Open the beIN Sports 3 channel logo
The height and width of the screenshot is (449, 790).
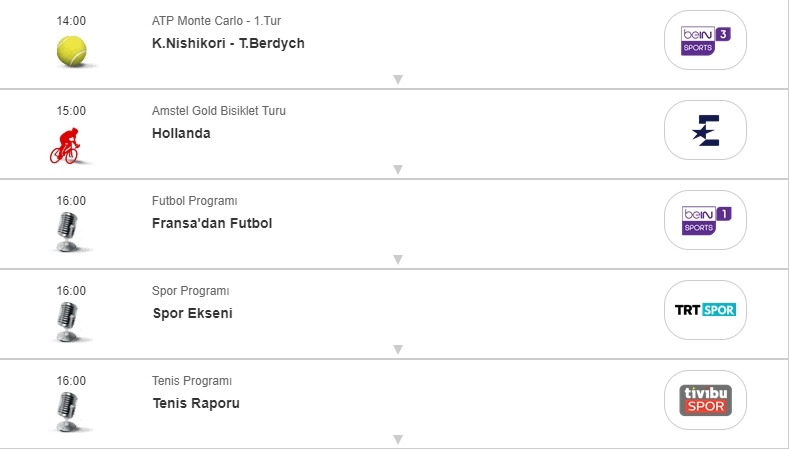pyautogui.click(x=705, y=40)
